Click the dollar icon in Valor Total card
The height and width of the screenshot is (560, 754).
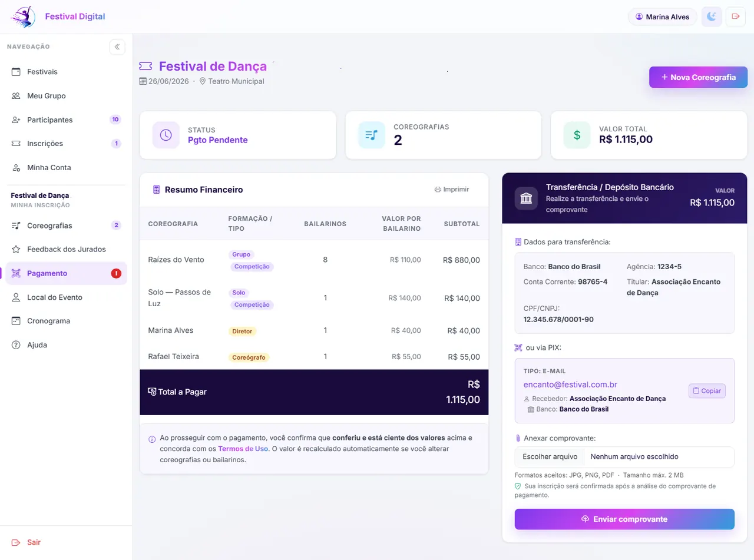tap(577, 135)
